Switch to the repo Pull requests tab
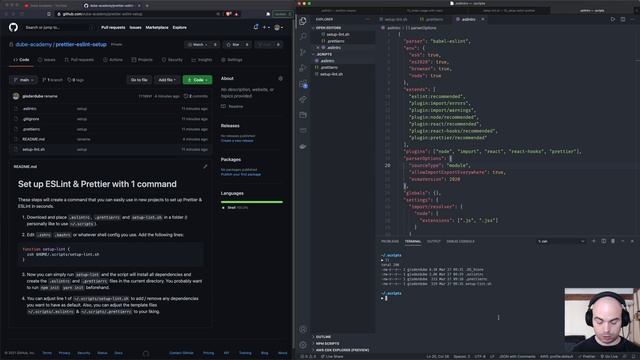 tap(79, 60)
